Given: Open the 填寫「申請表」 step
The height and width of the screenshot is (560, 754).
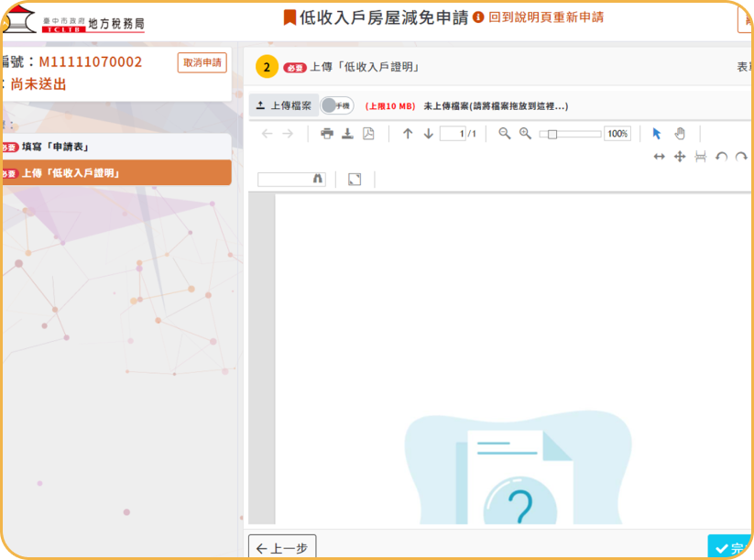Looking at the screenshot, I should coord(115,147).
